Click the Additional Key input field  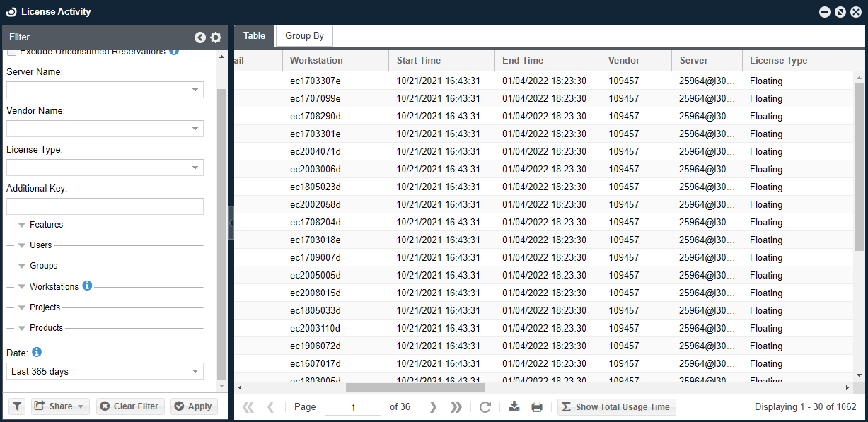(x=105, y=206)
